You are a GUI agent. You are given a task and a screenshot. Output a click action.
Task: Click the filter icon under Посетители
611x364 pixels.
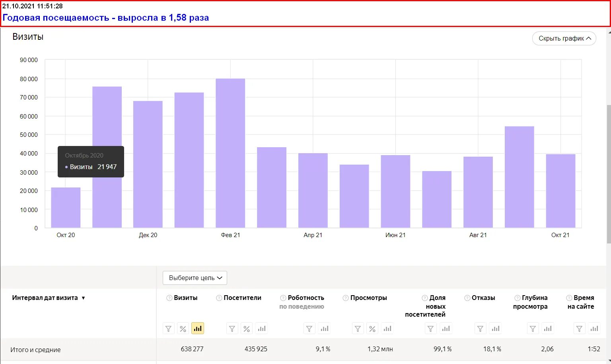(x=232, y=329)
